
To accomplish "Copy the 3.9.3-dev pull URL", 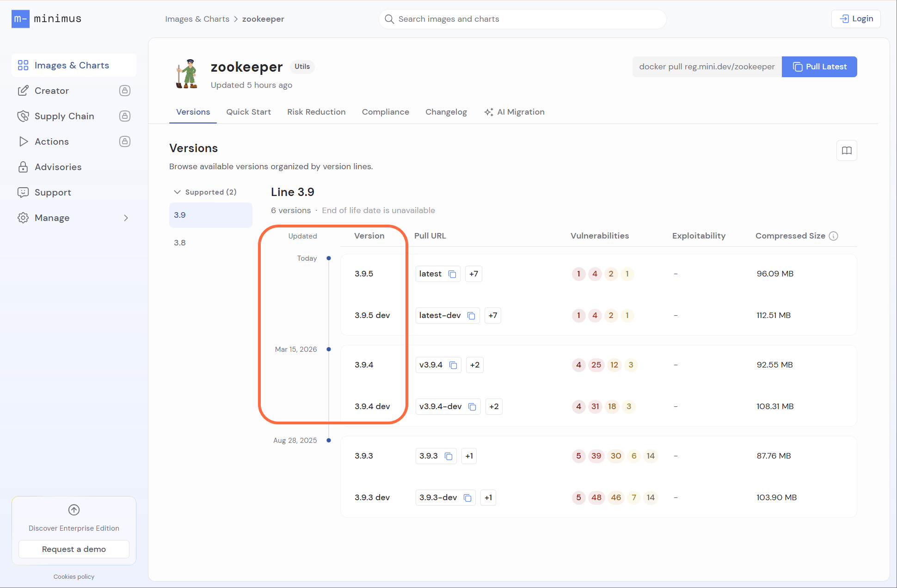I will tap(467, 498).
